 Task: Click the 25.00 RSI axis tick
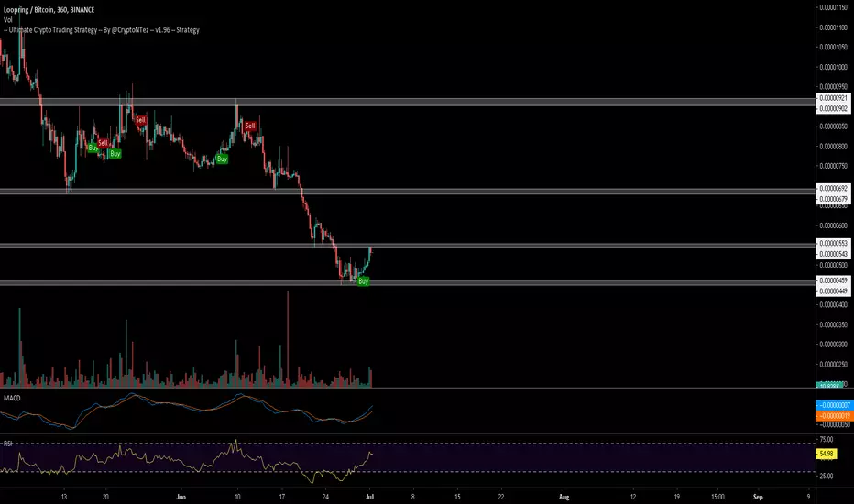[827, 476]
